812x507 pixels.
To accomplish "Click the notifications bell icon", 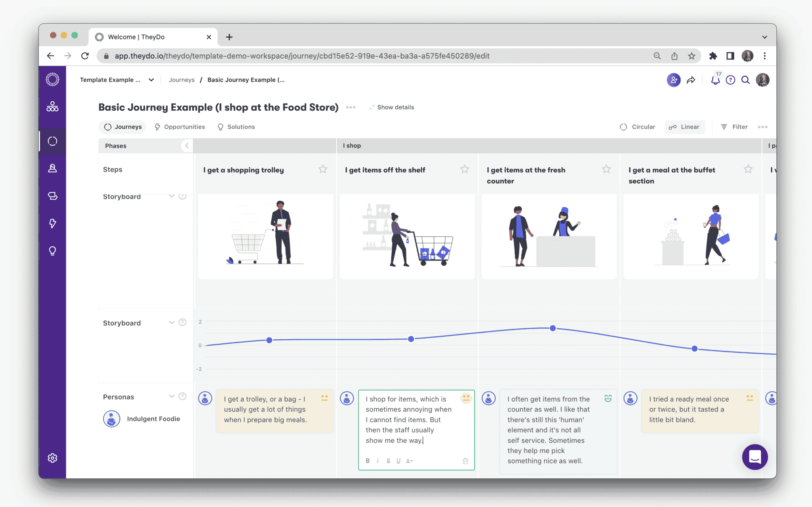I will (x=715, y=80).
